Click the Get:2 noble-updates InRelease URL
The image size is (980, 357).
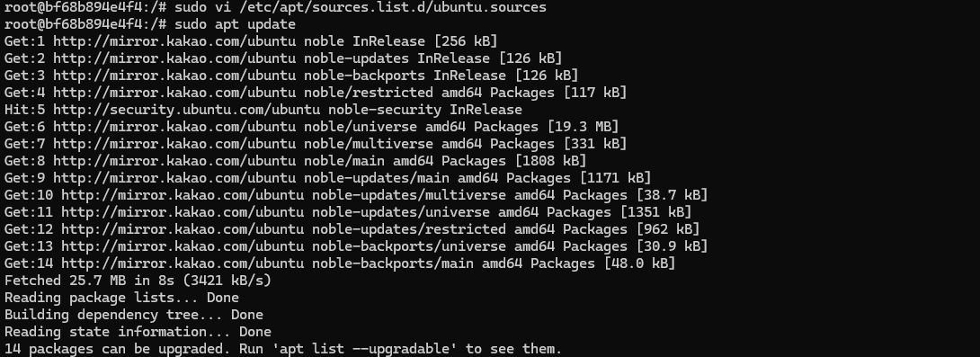pyautogui.click(x=174, y=58)
